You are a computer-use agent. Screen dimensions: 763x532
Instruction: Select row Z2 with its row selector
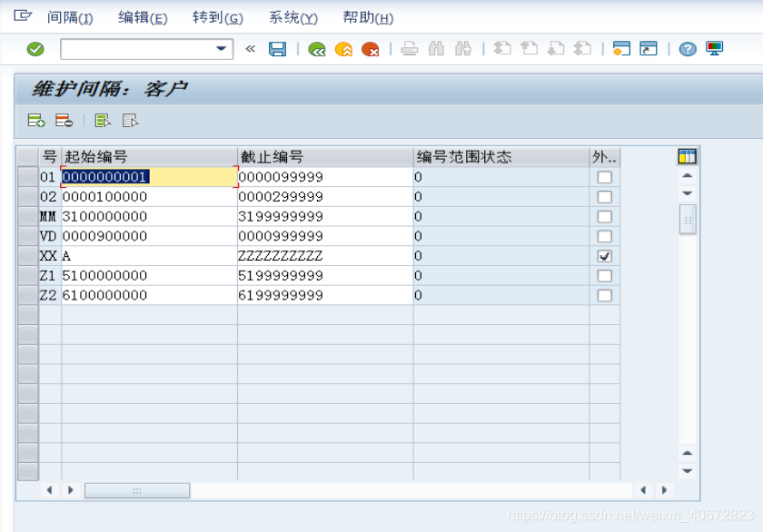click(x=28, y=295)
